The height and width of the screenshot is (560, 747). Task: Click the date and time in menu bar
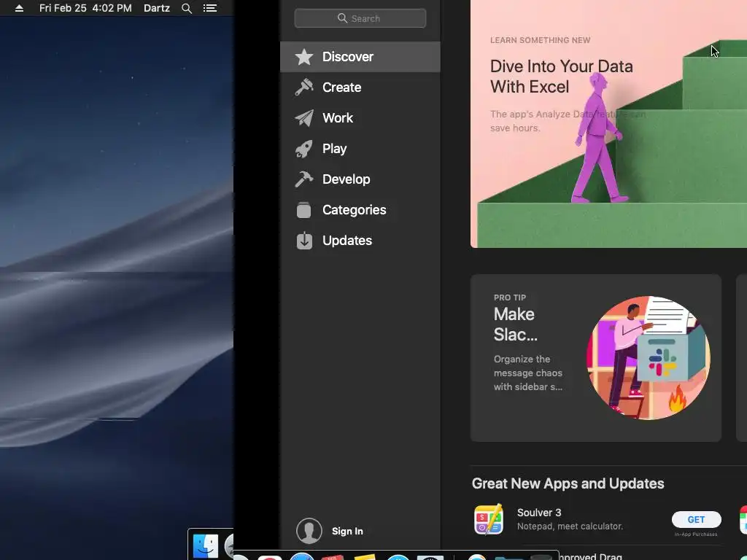click(85, 8)
